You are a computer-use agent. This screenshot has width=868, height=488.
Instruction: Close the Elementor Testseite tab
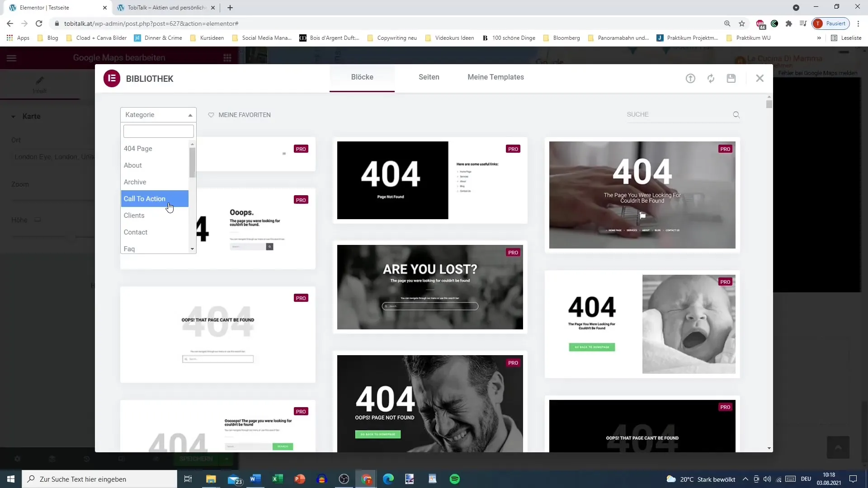[x=105, y=8]
